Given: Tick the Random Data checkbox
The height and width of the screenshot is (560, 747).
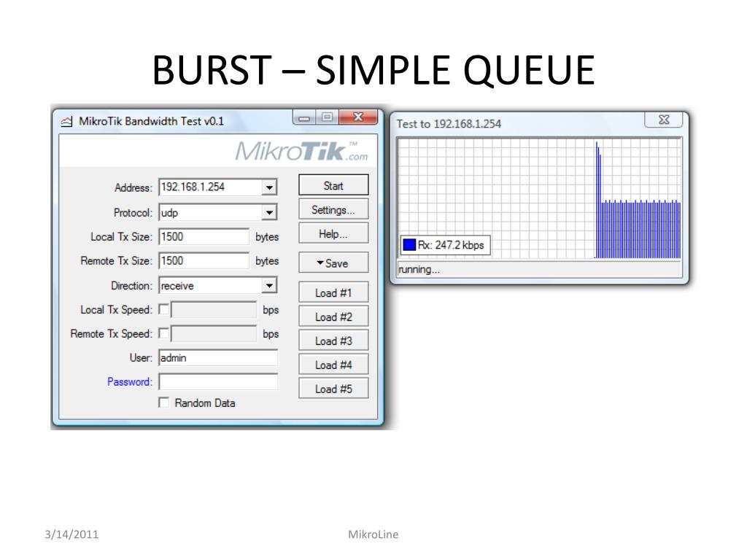Looking at the screenshot, I should click(x=164, y=402).
